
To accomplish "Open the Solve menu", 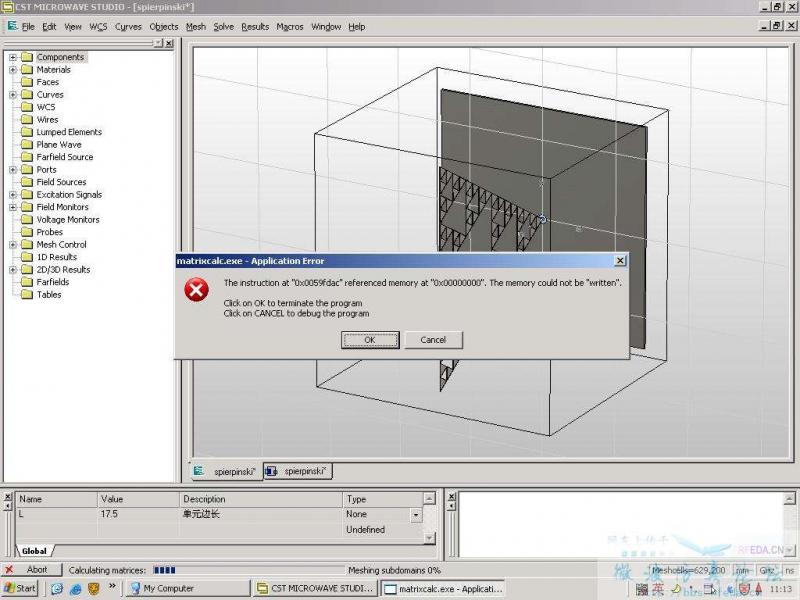I will [x=223, y=27].
